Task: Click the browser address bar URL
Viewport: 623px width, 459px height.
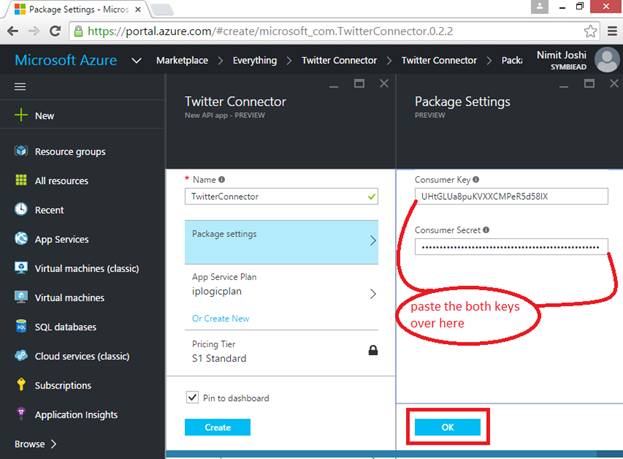Action: pos(270,31)
